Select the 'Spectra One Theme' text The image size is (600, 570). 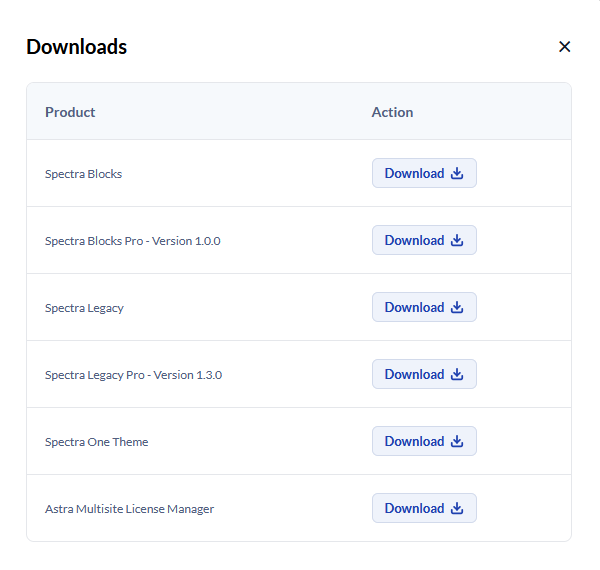pyautogui.click(x=96, y=442)
